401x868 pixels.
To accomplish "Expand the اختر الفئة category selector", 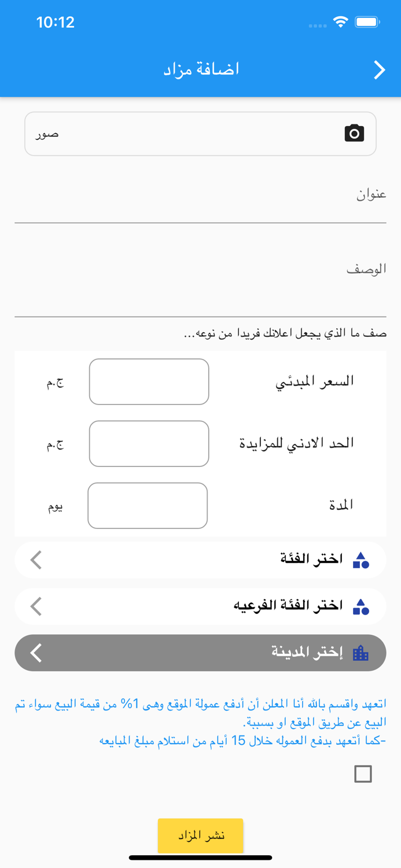I will click(200, 560).
